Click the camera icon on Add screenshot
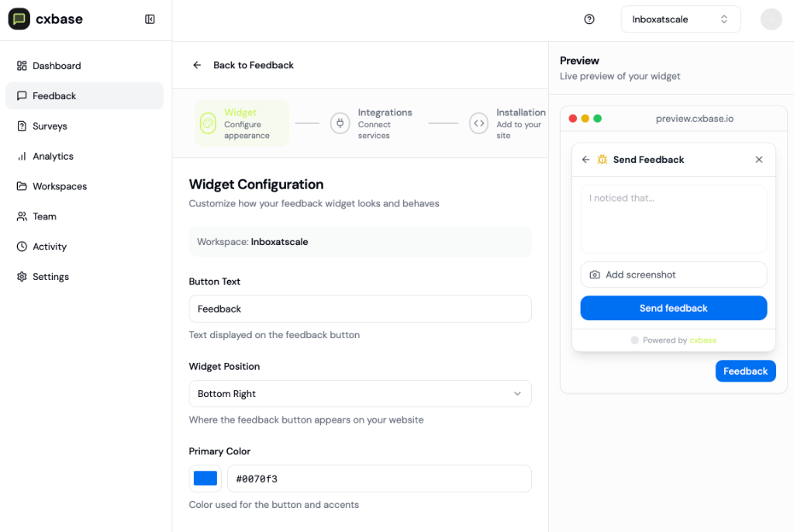Image resolution: width=794 pixels, height=532 pixels. [x=593, y=275]
